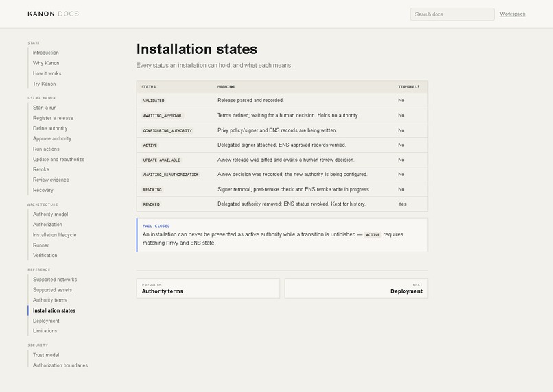Open Supported networks reference
Screen dimensions: 553x392
[x=55, y=280]
